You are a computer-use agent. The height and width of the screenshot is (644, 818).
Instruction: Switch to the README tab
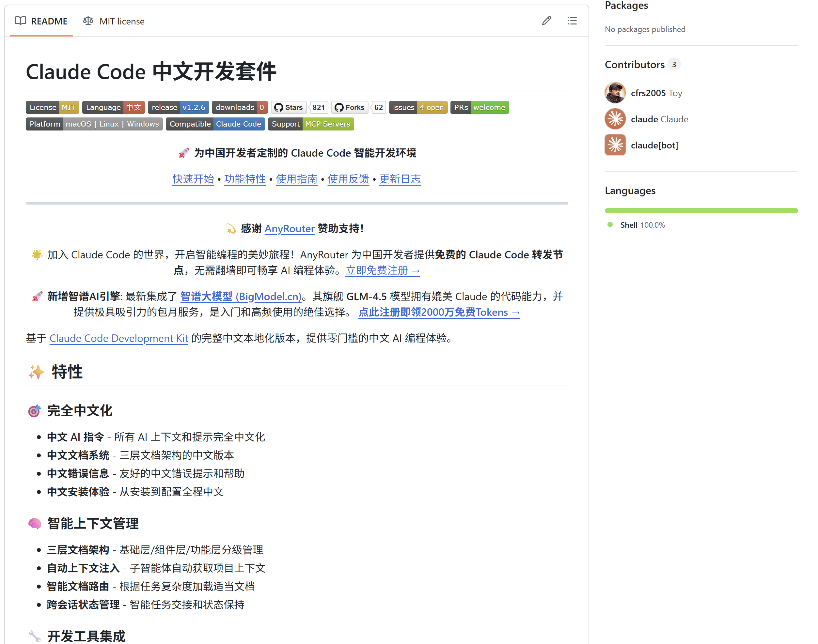pyautogui.click(x=49, y=21)
